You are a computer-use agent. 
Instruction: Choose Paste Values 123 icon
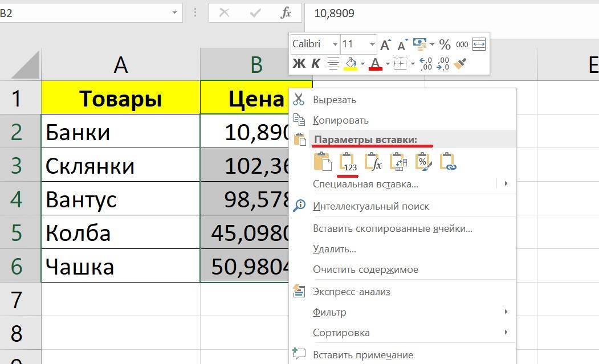click(348, 162)
